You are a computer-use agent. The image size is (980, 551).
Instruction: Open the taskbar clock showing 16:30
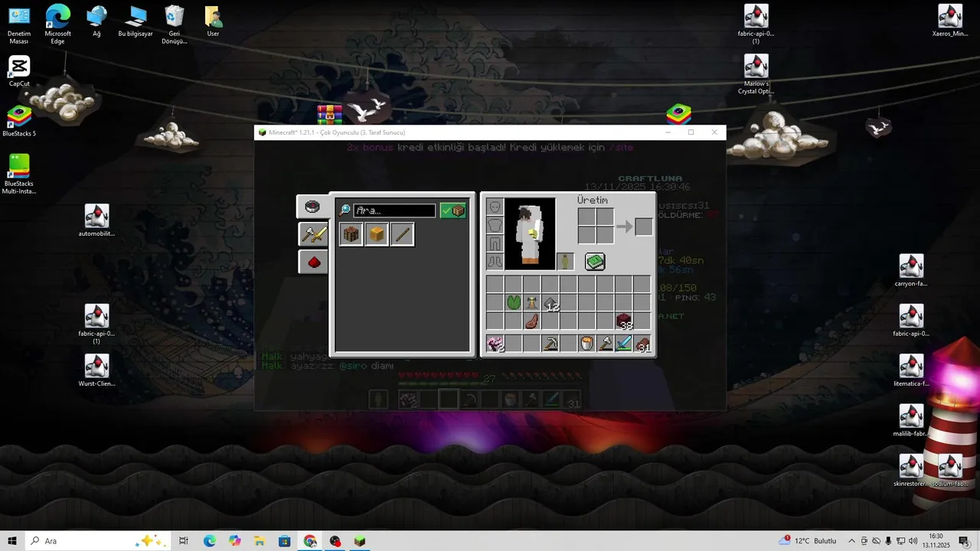point(936,541)
